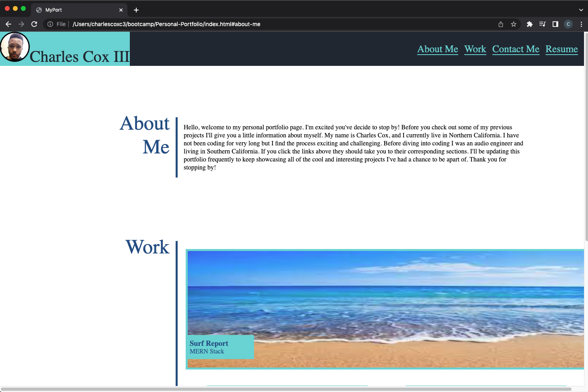588x392 pixels.
Task: Click the horizontal scrollbar at bottom
Action: [286, 389]
